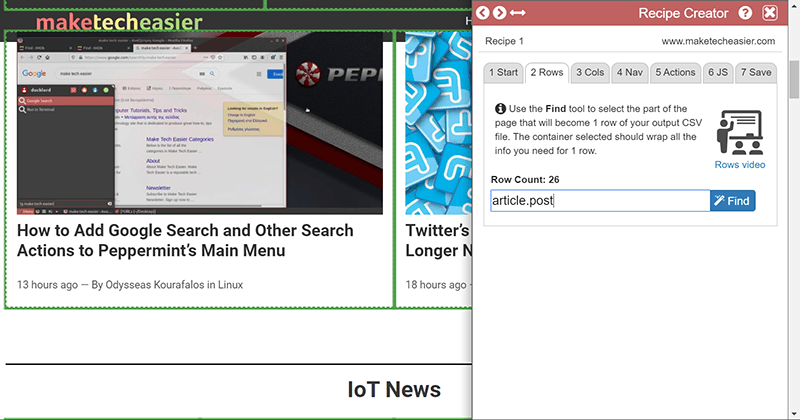Screen dimensions: 800x420
Task: Click the '13 hours ago' timestamp
Action: (x=47, y=285)
